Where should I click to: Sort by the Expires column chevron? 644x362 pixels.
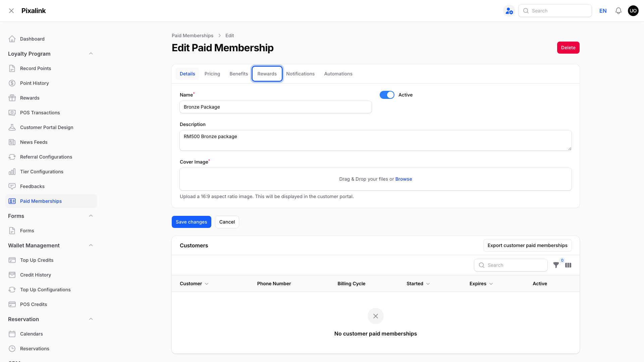coord(491,284)
